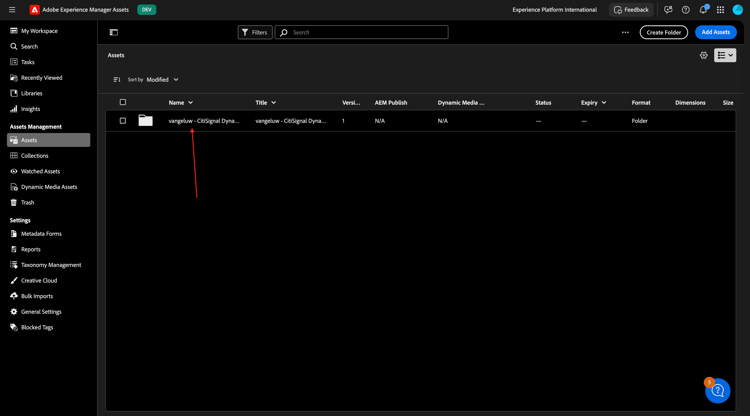Open the vangeluw - CitiSignal folder name
This screenshot has width=750, height=416.
204,121
